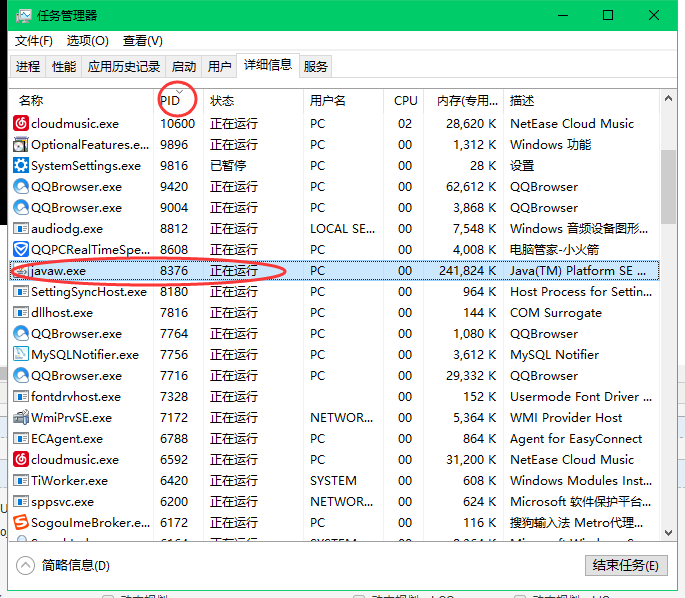Click the Usermode Font Driver description

coord(581,396)
